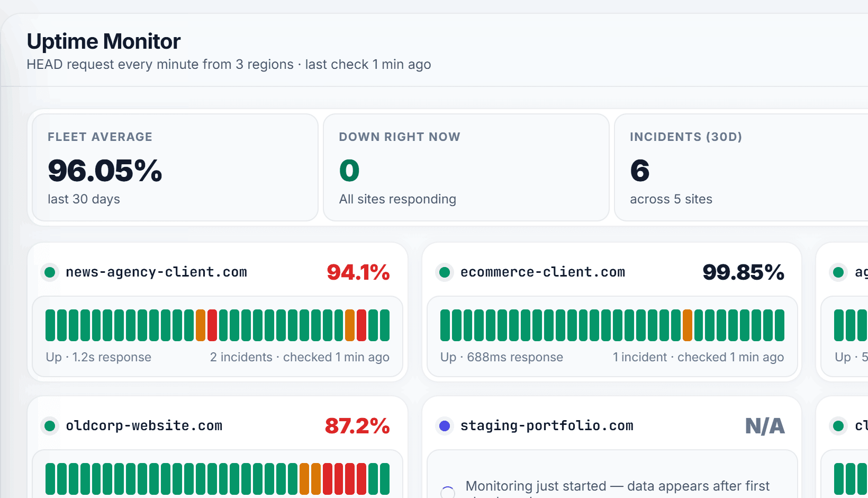The height and width of the screenshot is (498, 868).
Task: Open the ecommerce-client.com site name
Action: (x=542, y=272)
